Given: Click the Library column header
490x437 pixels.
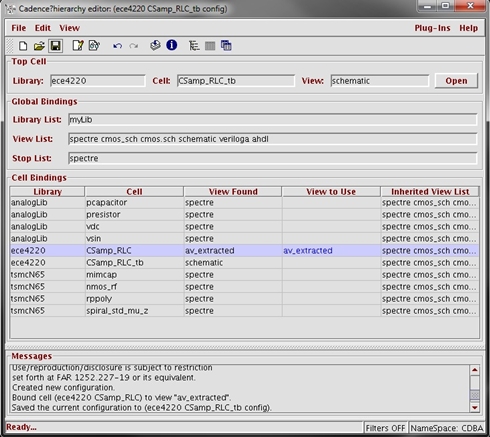Looking at the screenshot, I should click(x=47, y=192).
